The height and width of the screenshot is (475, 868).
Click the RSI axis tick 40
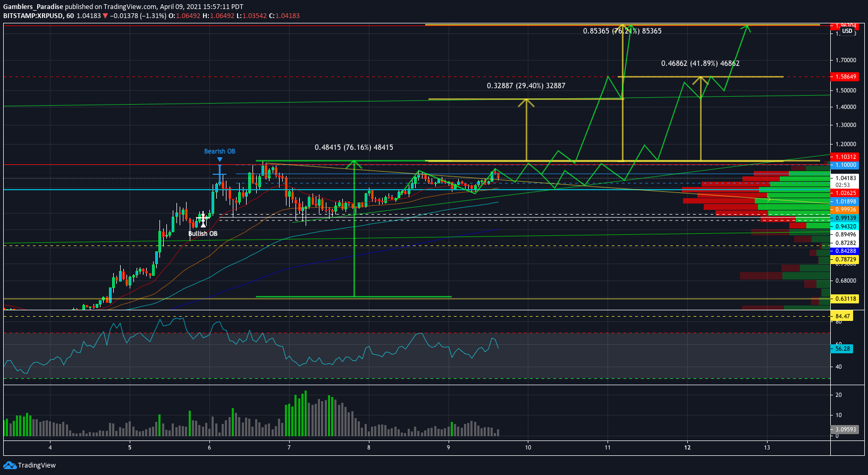pyautogui.click(x=839, y=367)
